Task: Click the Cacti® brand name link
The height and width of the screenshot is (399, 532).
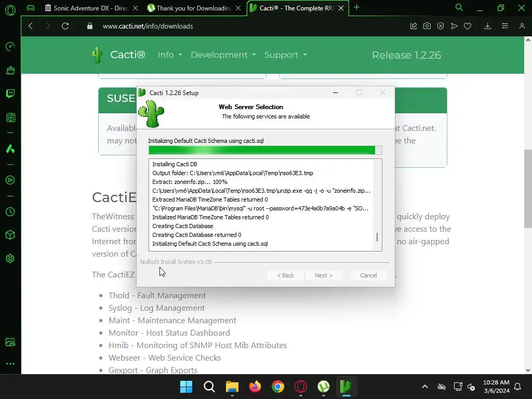Action: [x=128, y=55]
